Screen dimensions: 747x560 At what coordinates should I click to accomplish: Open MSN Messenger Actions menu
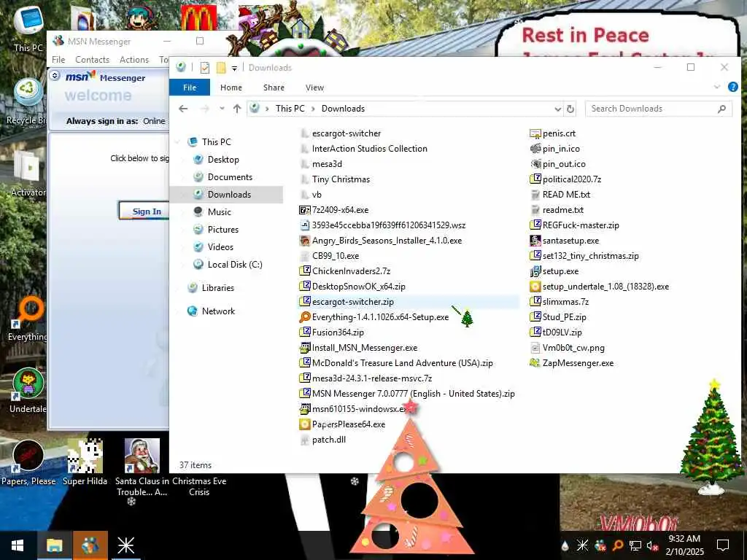[x=134, y=60]
